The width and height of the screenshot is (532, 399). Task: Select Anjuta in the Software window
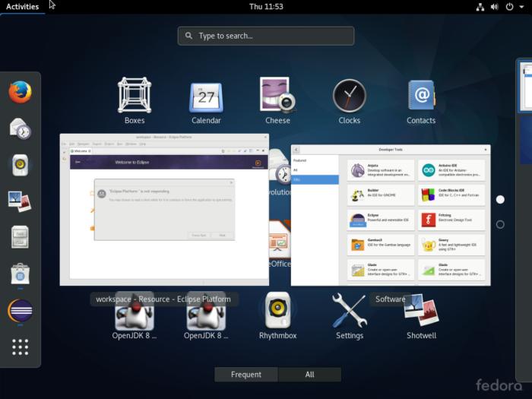point(380,170)
